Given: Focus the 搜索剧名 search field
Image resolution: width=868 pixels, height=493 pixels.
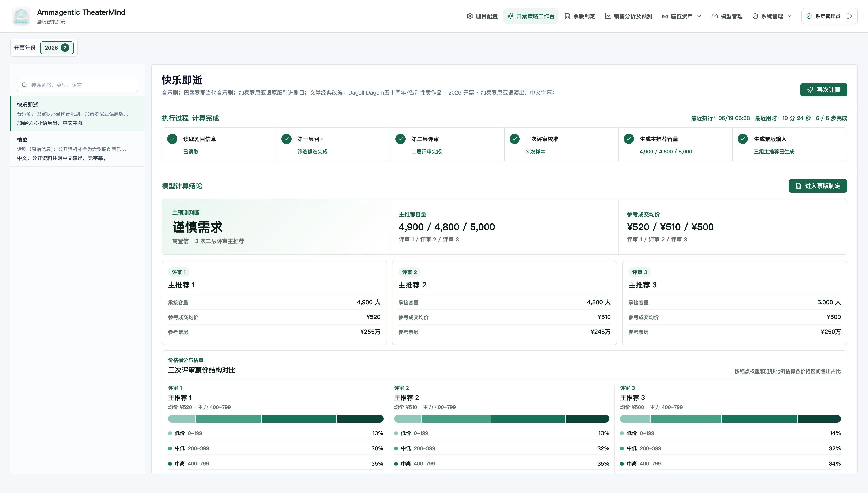Looking at the screenshot, I should tap(77, 85).
